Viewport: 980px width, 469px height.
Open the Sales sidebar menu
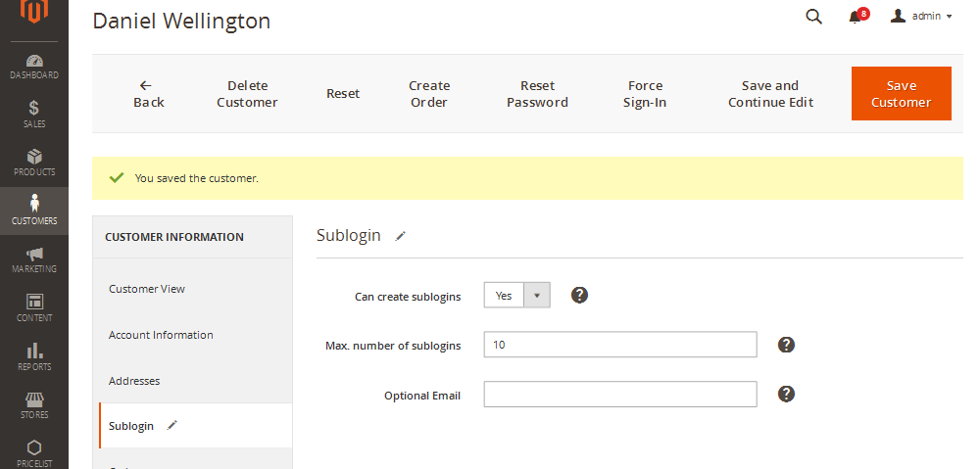[x=33, y=115]
